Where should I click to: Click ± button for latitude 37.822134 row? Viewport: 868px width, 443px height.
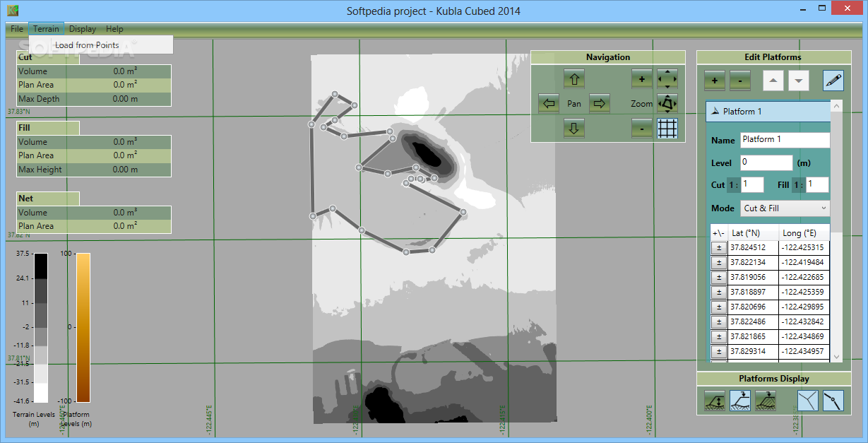pyautogui.click(x=719, y=263)
